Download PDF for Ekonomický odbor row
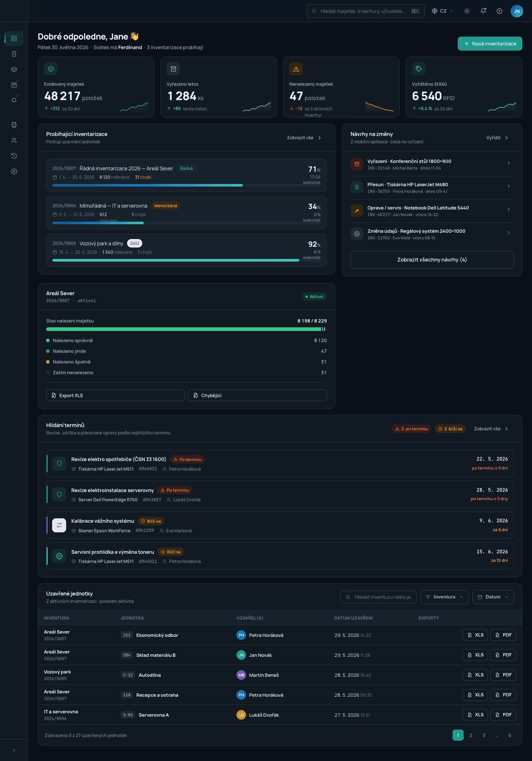This screenshot has height=761, width=532. tap(503, 635)
